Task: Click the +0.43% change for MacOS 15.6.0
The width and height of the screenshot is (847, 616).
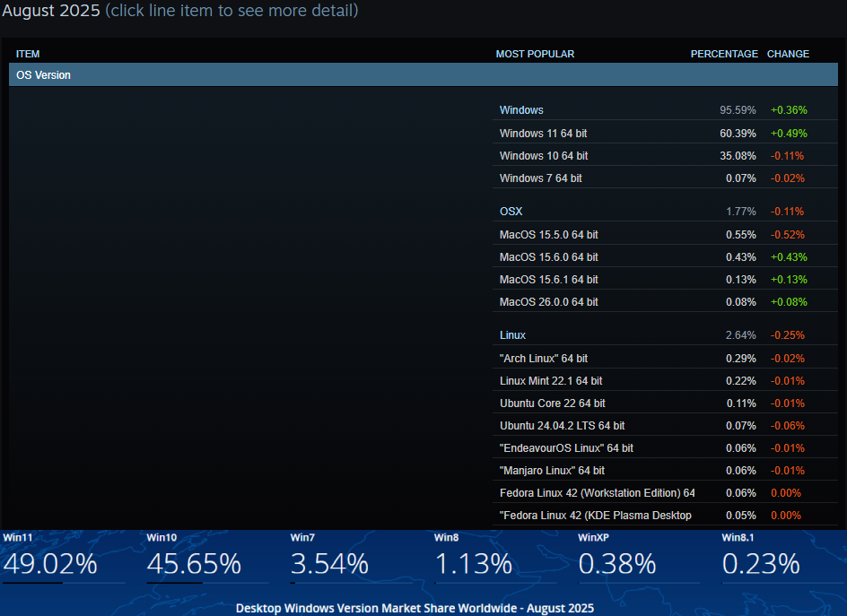Action: point(789,257)
